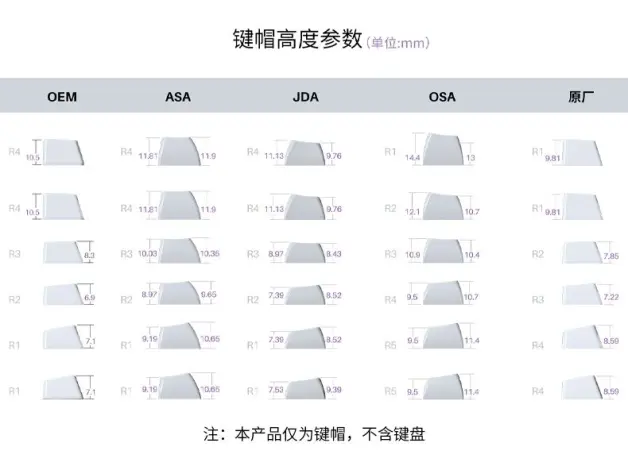Click the OEM R3 keycap showing 8.3
Viewport: 628px width, 470px height.
(63, 252)
